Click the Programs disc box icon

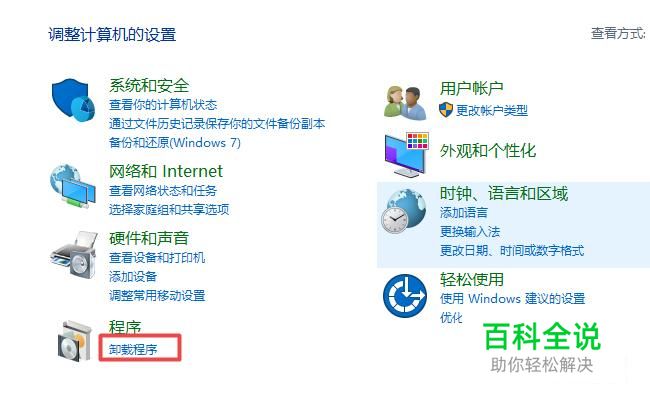pyautogui.click(x=75, y=341)
